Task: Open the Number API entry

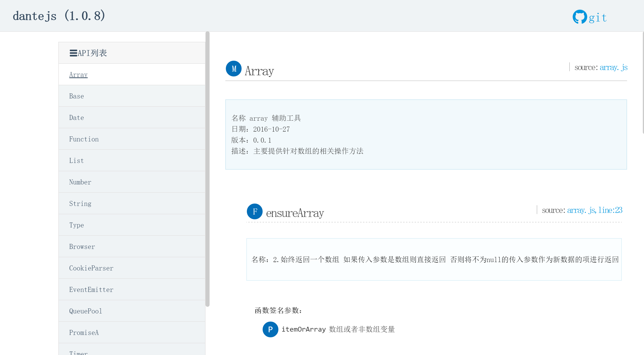Action: tap(132, 182)
